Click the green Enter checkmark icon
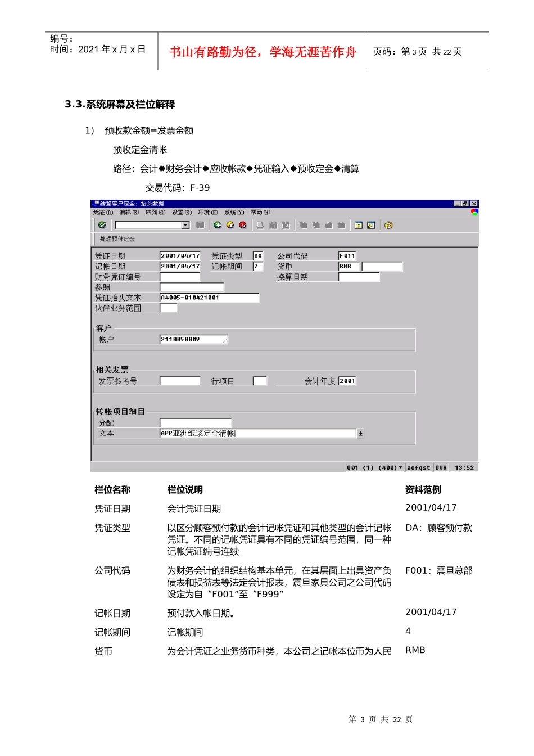 102,225
